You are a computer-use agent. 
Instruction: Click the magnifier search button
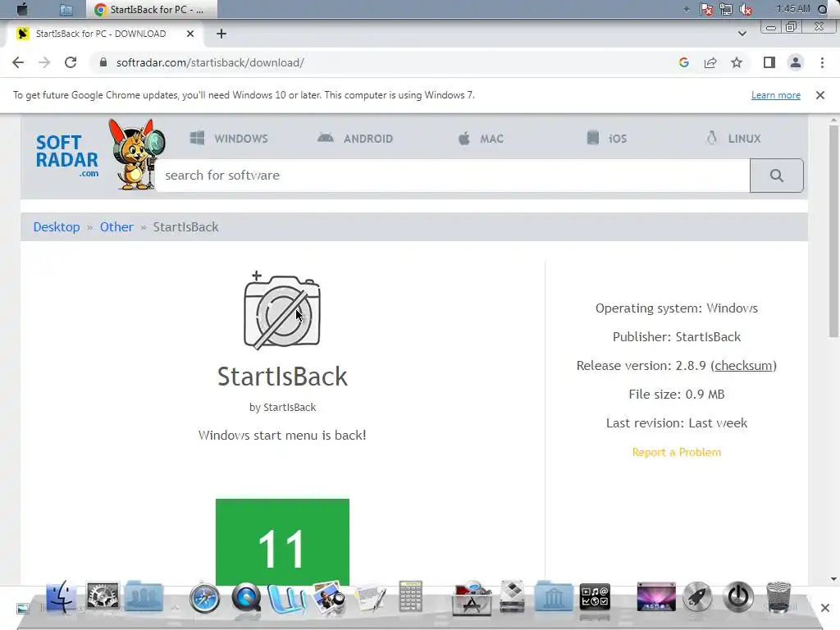click(x=776, y=176)
